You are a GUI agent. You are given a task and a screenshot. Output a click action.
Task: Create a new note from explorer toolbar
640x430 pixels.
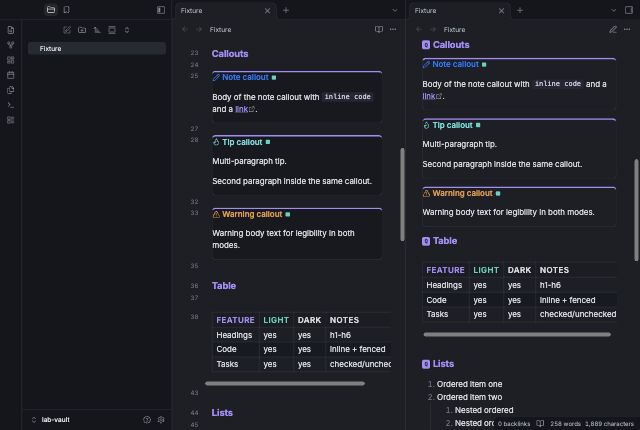[67, 30]
